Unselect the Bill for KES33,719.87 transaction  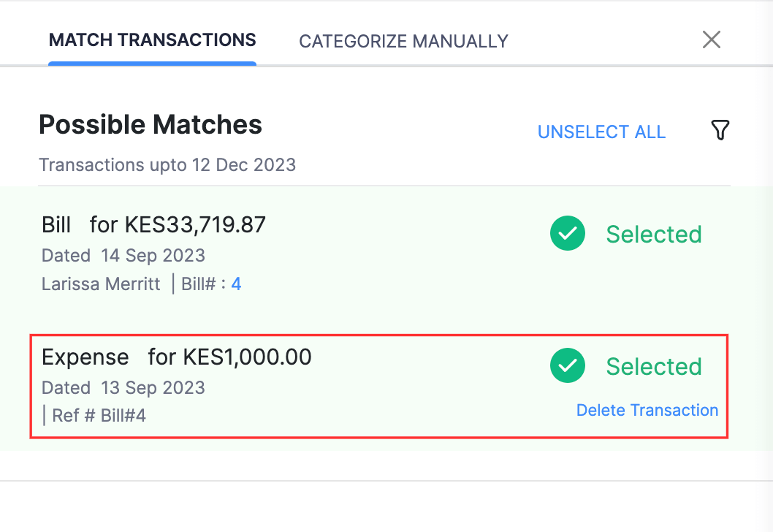[568, 234]
